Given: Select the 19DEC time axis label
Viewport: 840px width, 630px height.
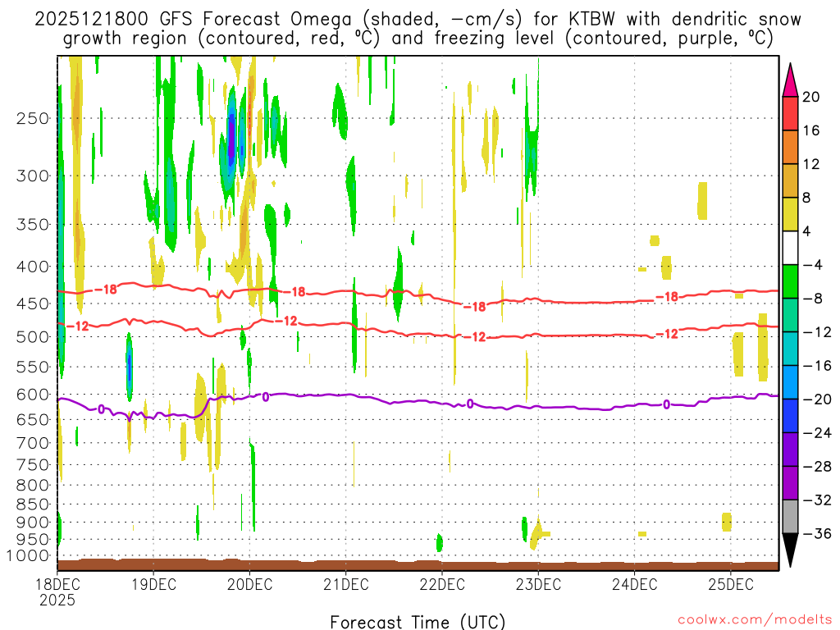Looking at the screenshot, I should click(153, 585).
